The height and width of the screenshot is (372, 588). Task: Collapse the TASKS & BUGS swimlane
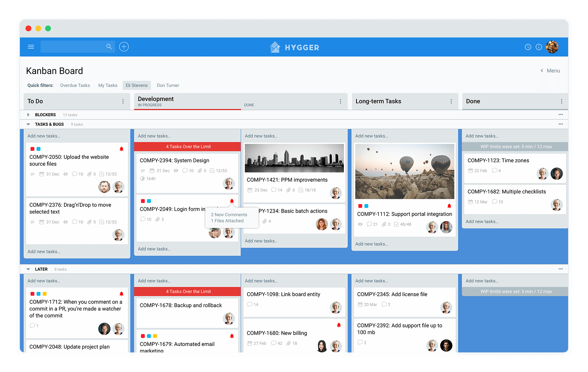pyautogui.click(x=28, y=124)
